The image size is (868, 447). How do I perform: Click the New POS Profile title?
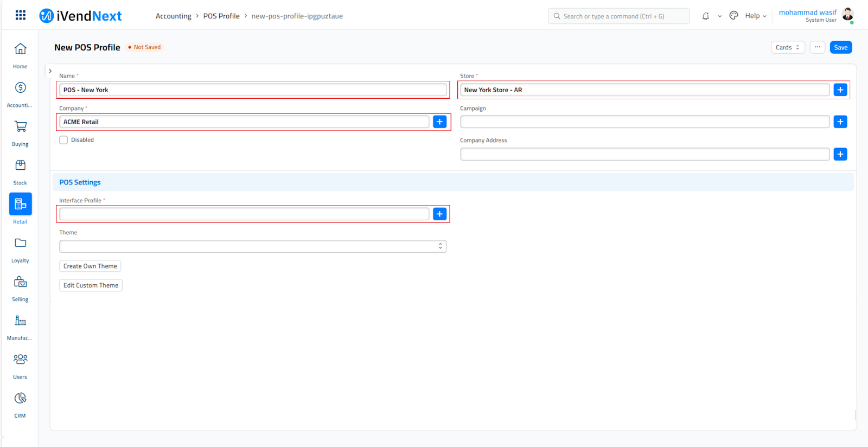pos(87,47)
